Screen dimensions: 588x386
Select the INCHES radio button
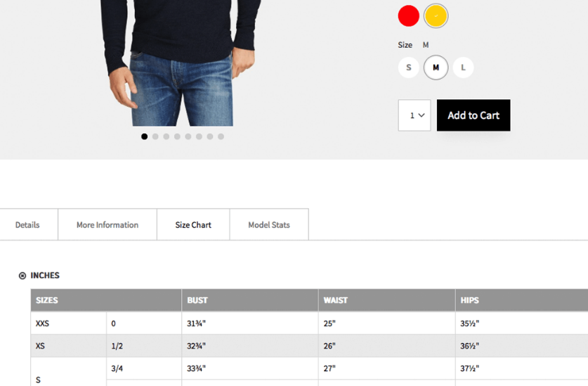coord(22,276)
